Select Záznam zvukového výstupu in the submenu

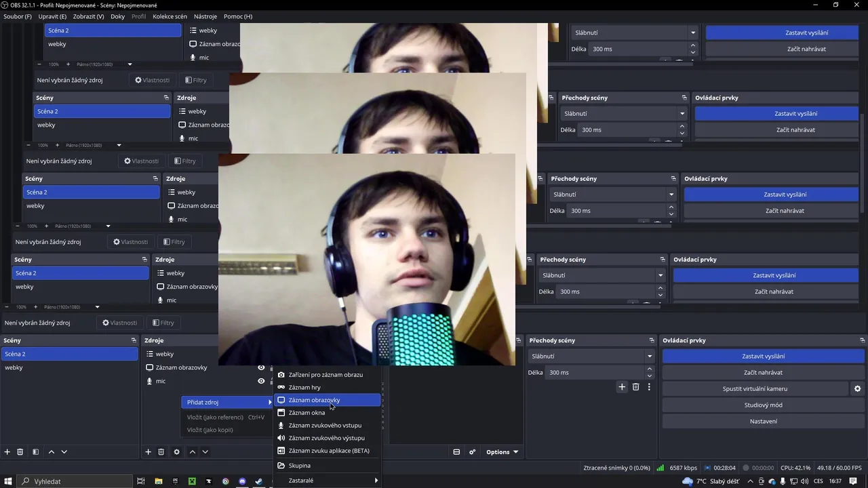click(x=328, y=439)
